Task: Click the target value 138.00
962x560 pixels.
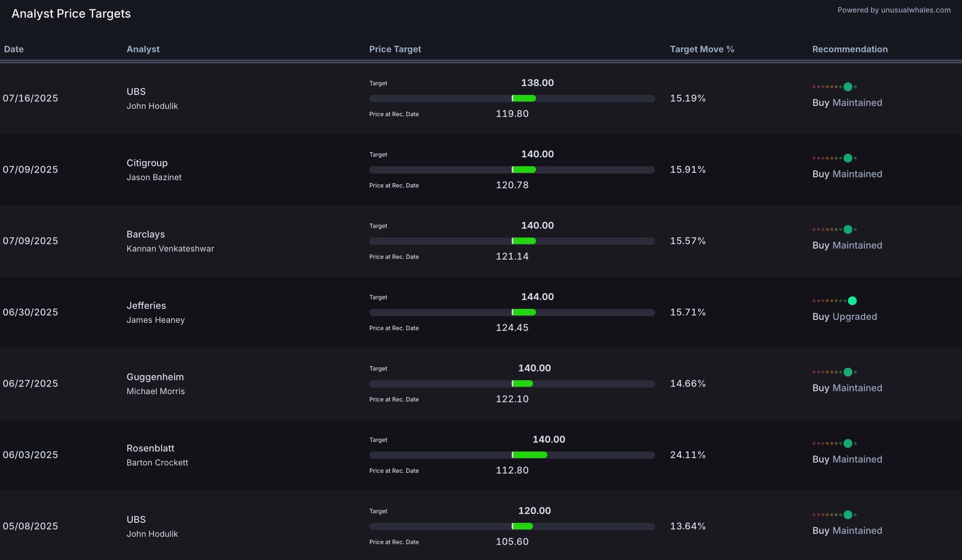Action: (x=537, y=83)
